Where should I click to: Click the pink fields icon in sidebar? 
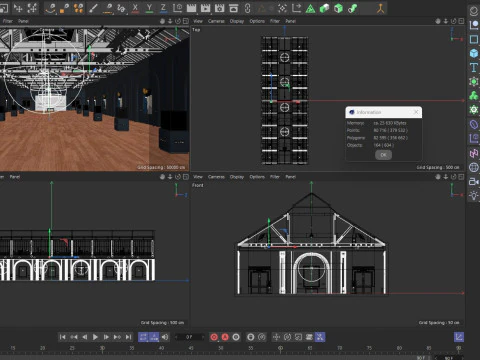tap(474, 153)
